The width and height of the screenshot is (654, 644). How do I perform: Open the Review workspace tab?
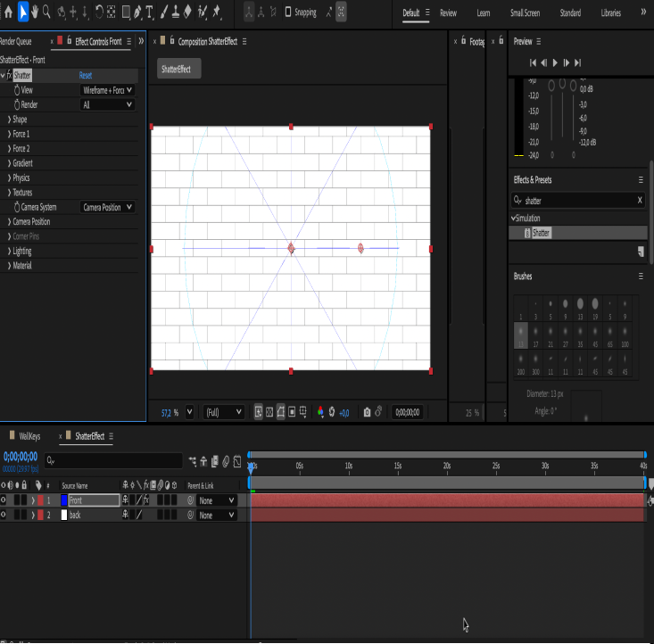tap(448, 13)
